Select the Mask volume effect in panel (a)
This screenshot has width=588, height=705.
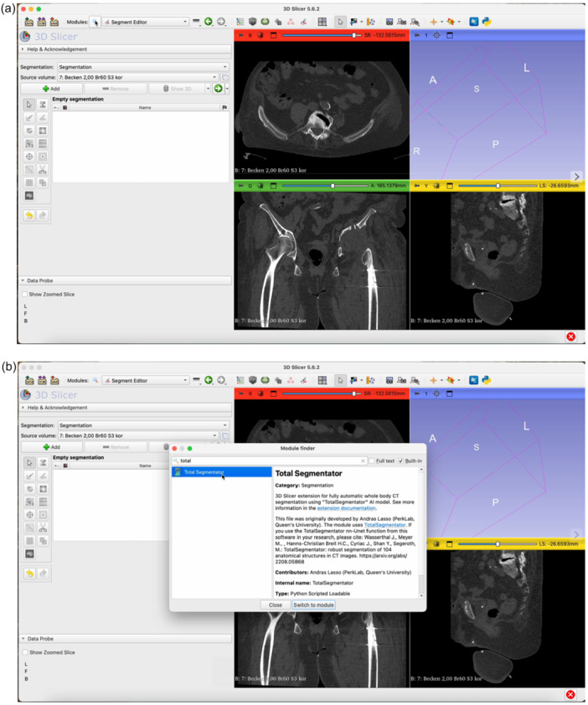click(x=29, y=196)
